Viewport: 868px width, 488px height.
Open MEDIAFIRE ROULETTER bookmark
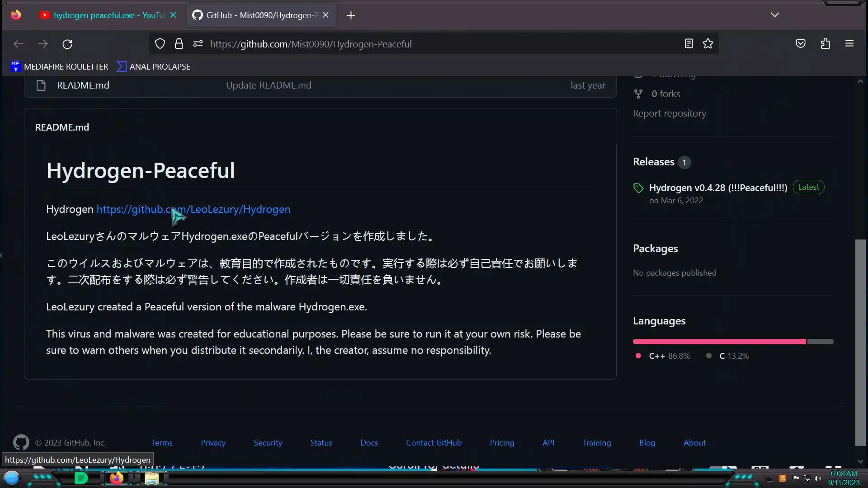point(60,66)
